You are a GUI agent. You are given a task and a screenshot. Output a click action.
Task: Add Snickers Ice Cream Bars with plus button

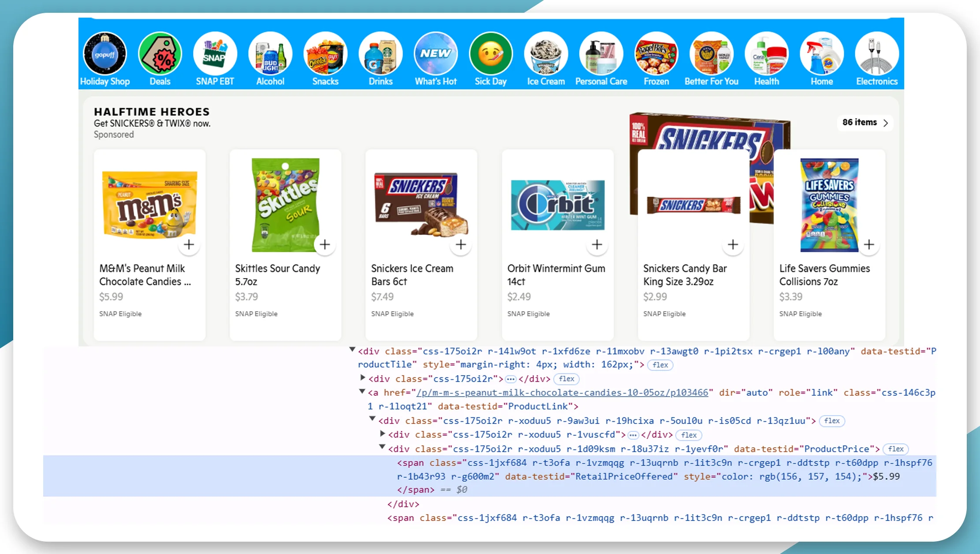pos(461,244)
